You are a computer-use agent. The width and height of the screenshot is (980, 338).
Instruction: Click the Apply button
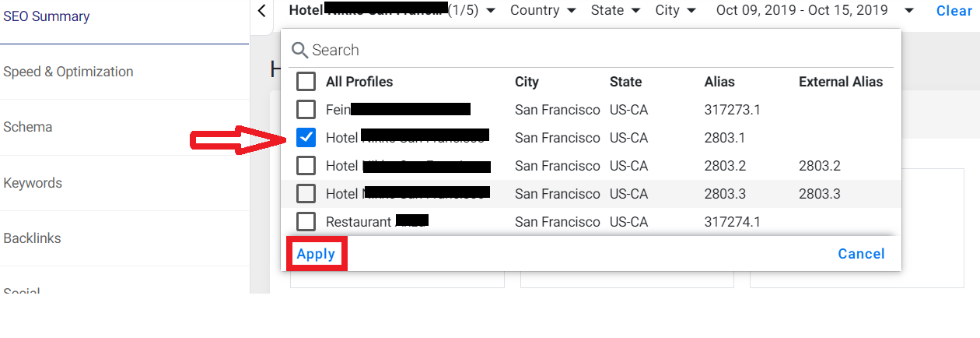click(x=316, y=254)
